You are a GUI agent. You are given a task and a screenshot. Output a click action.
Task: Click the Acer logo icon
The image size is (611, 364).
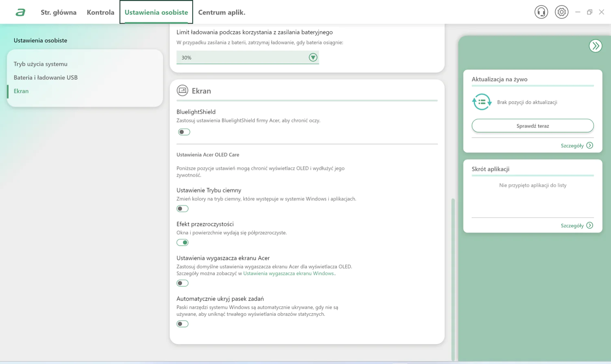20,12
